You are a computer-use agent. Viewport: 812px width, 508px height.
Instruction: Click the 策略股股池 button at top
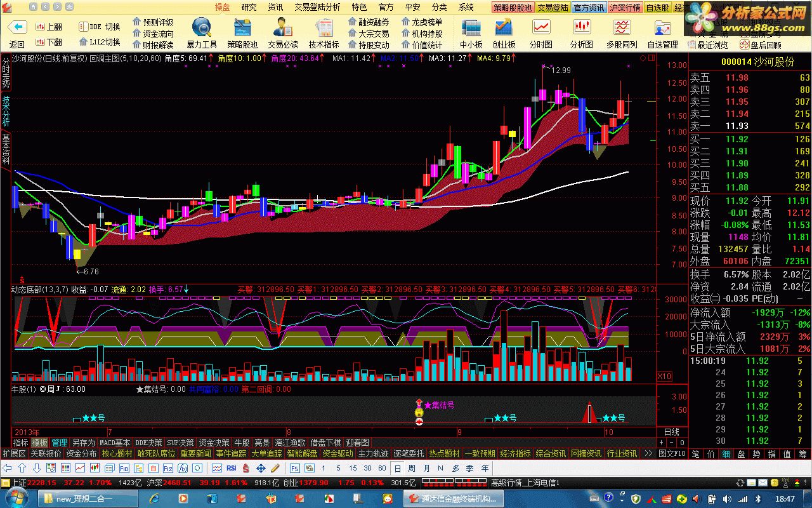click(513, 8)
